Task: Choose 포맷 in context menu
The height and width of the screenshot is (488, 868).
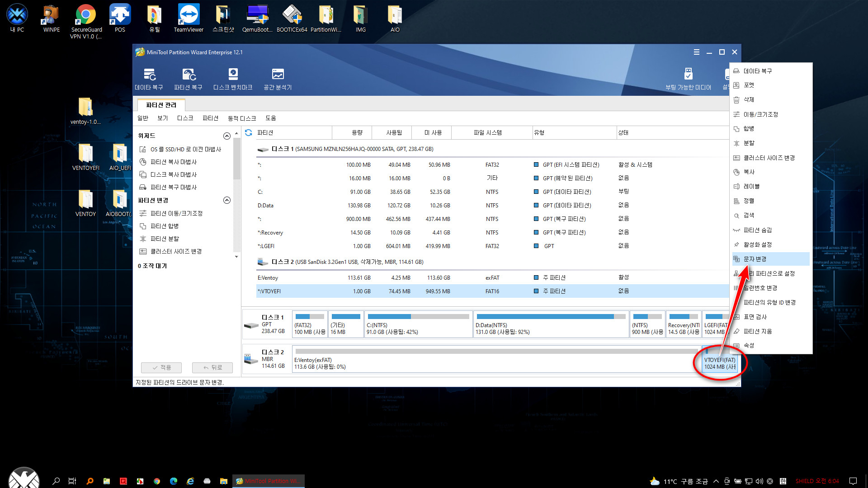Action: [x=771, y=85]
